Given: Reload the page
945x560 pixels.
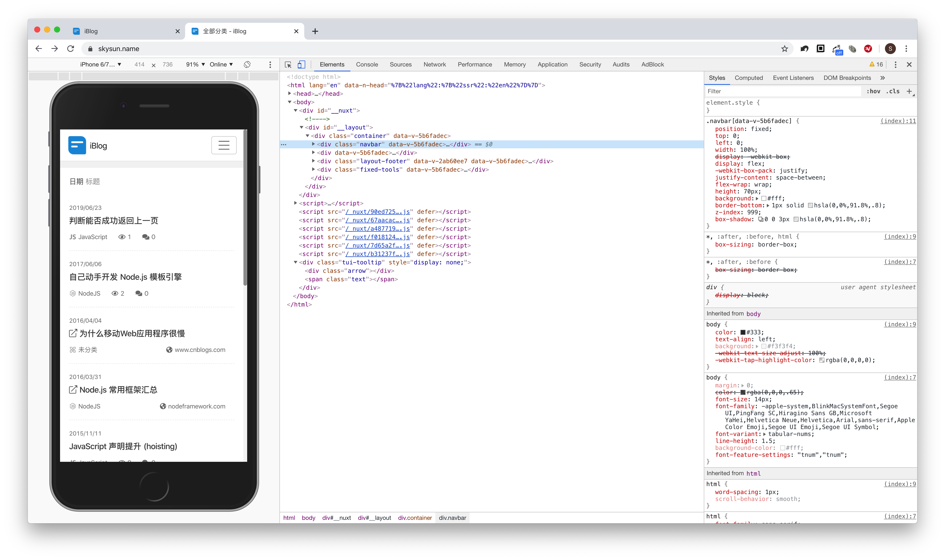Looking at the screenshot, I should [70, 49].
